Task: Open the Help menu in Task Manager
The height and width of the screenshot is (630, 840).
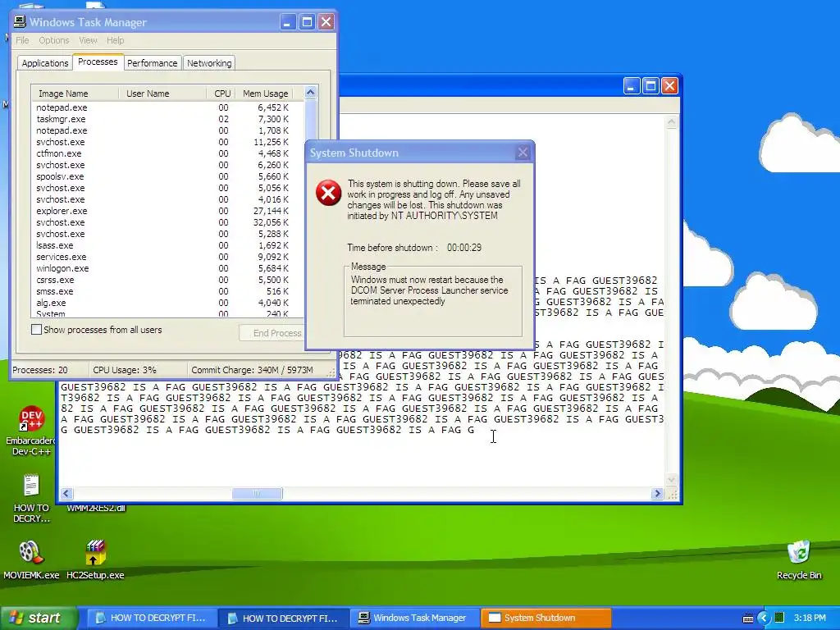Action: (115, 40)
